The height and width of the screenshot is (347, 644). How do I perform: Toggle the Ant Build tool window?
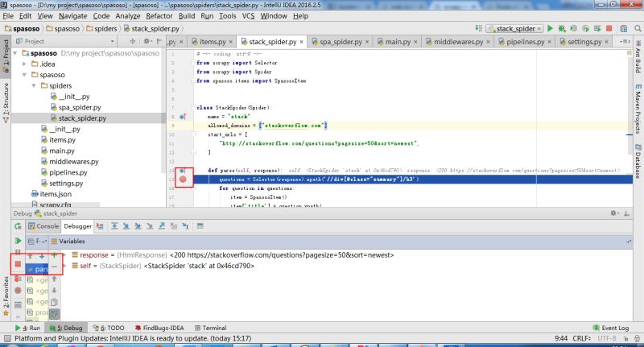coord(638,56)
